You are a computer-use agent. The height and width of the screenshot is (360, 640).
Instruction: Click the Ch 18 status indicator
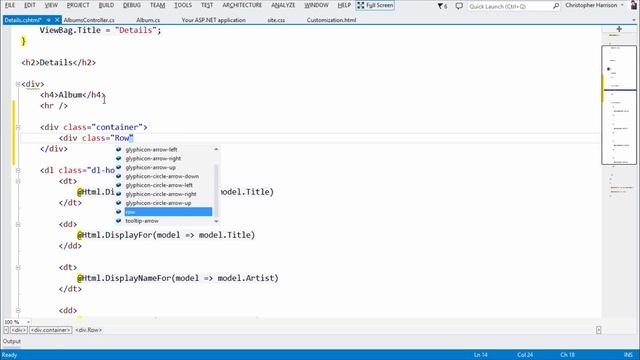point(567,355)
